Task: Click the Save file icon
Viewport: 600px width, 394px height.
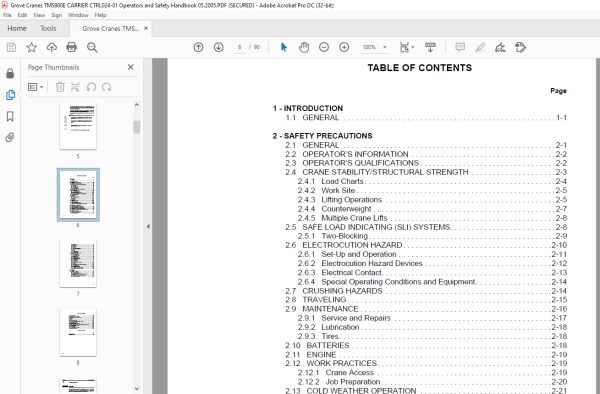Action: pyautogui.click(x=11, y=47)
